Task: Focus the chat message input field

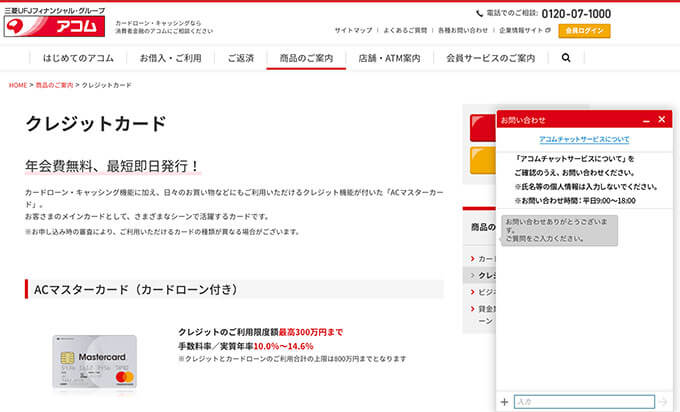Action: (584, 401)
